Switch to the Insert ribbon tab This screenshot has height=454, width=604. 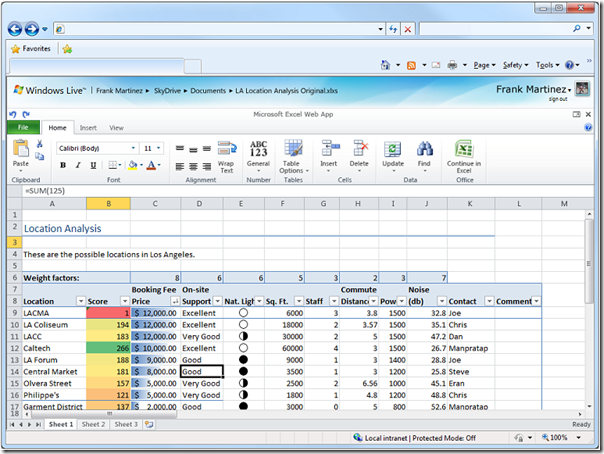pos(88,128)
